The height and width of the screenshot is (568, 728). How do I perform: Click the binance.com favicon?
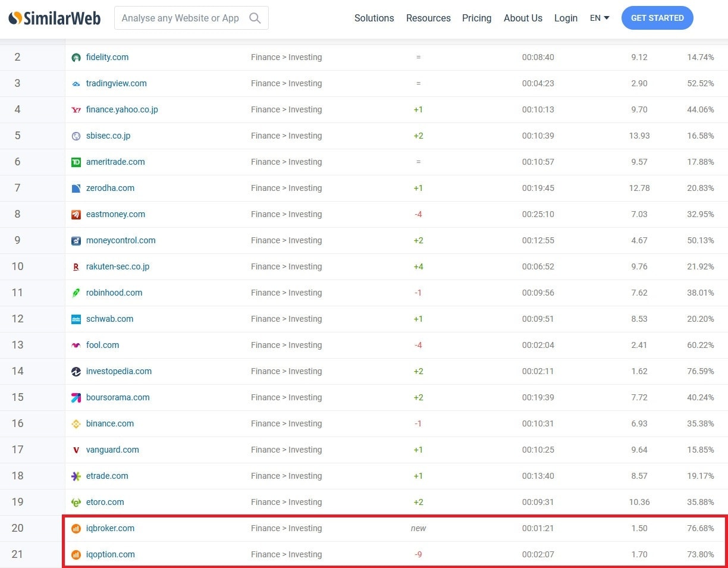pos(76,424)
